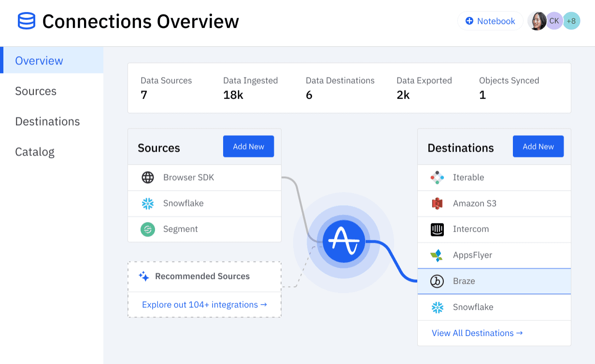Click the Intercom destination icon

(437, 229)
